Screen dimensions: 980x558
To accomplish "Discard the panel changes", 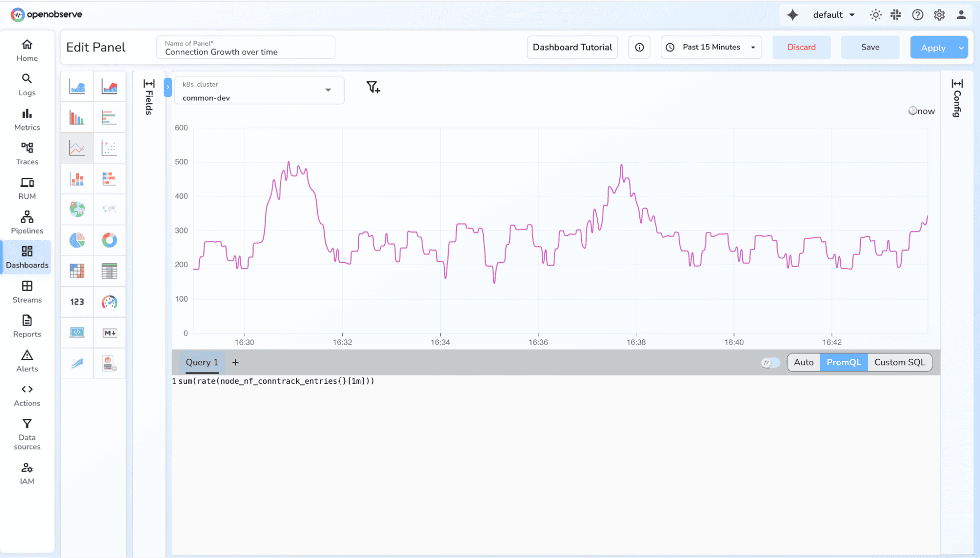I will coord(801,47).
